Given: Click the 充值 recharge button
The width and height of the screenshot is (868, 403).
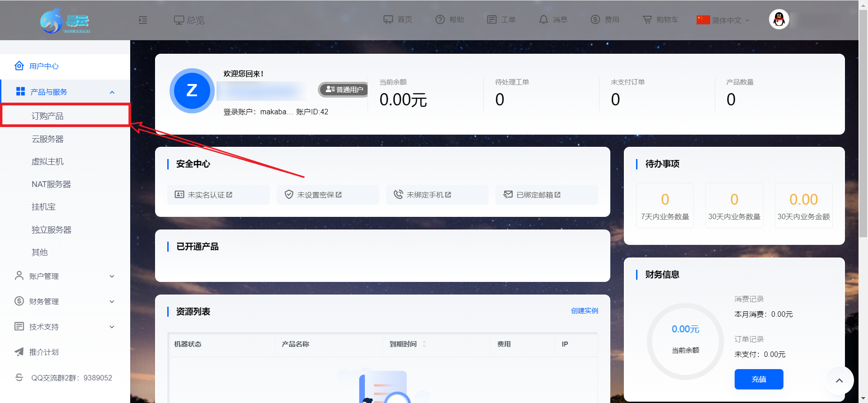Looking at the screenshot, I should click(x=759, y=379).
